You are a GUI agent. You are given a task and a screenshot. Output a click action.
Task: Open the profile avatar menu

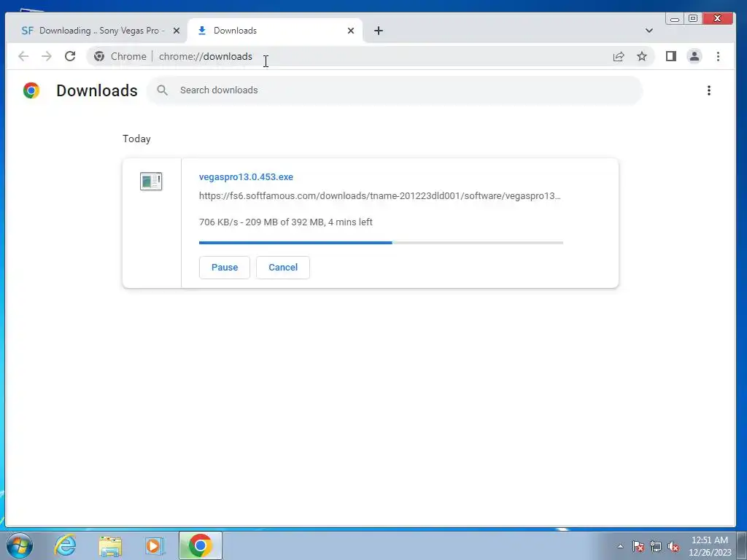point(694,56)
